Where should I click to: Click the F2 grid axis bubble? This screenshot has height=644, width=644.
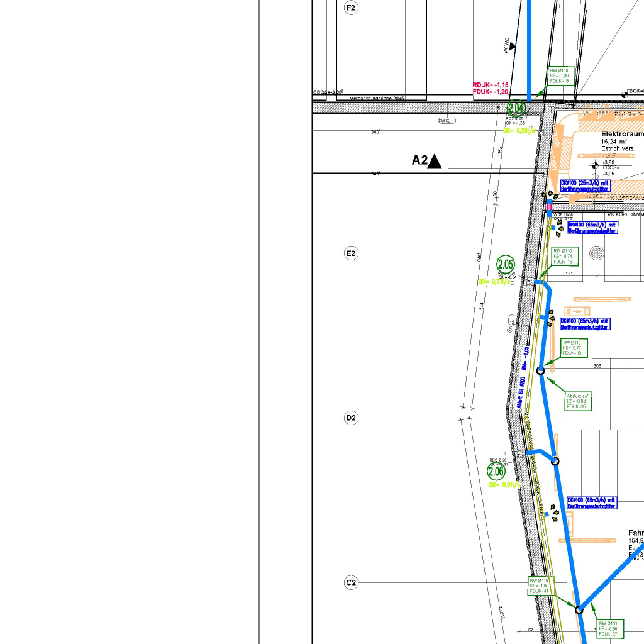350,8
